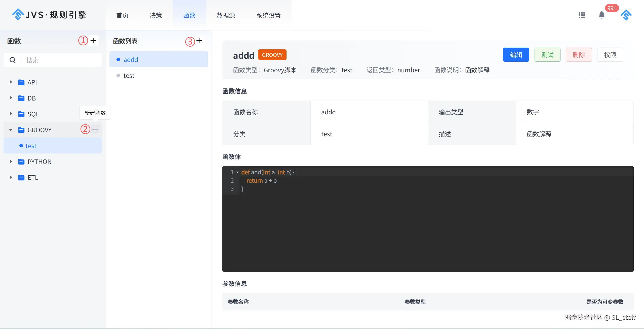Click the 99+ notification badge
The height and width of the screenshot is (329, 644).
point(612,8)
